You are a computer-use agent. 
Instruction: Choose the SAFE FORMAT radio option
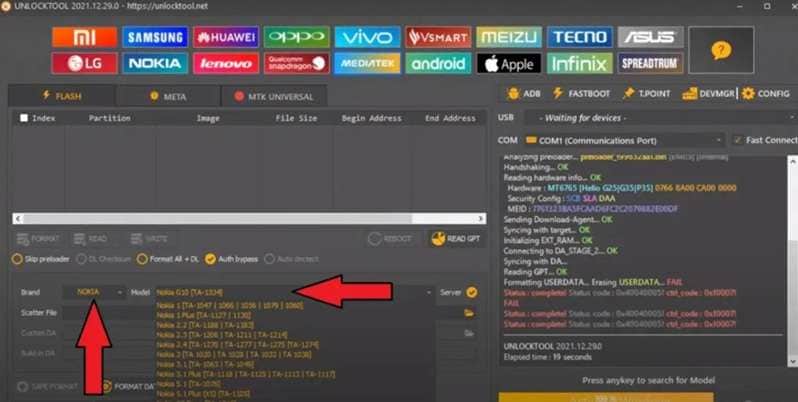(48, 387)
